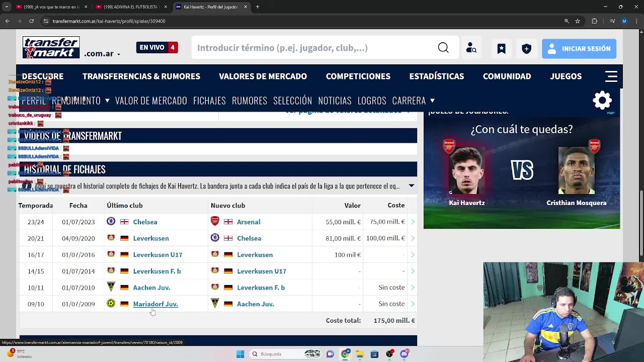The height and width of the screenshot is (362, 644).
Task: Click the Arsenal crest in the 23/24 row
Action: click(x=215, y=221)
